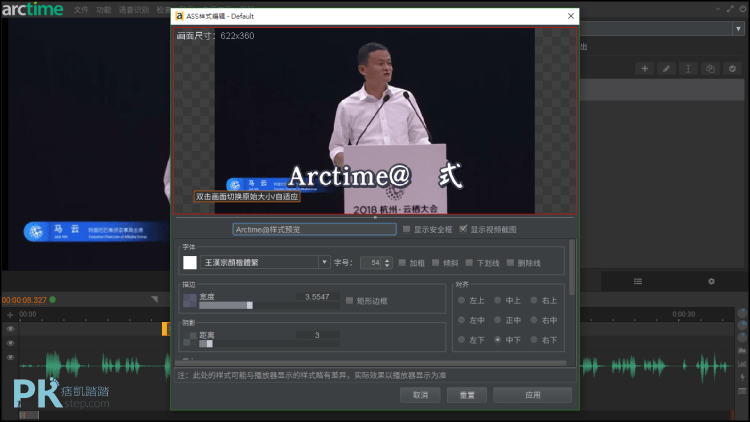Select 右下 alignment radio button

(534, 340)
